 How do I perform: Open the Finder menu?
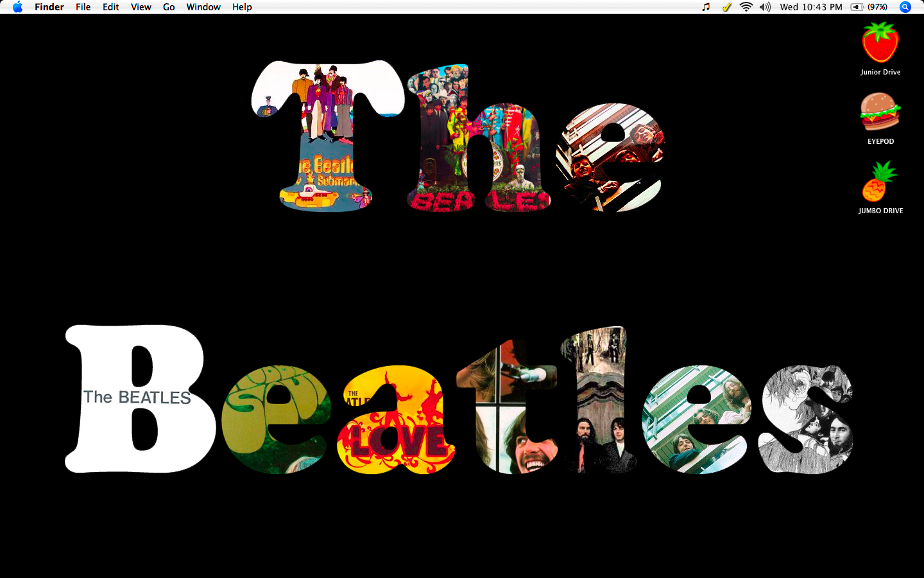coord(49,7)
